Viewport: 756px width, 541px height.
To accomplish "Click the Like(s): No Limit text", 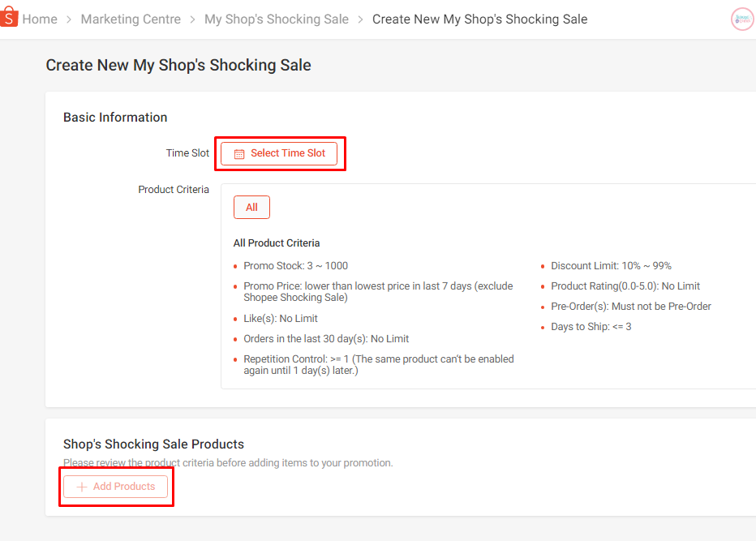I will (x=281, y=318).
